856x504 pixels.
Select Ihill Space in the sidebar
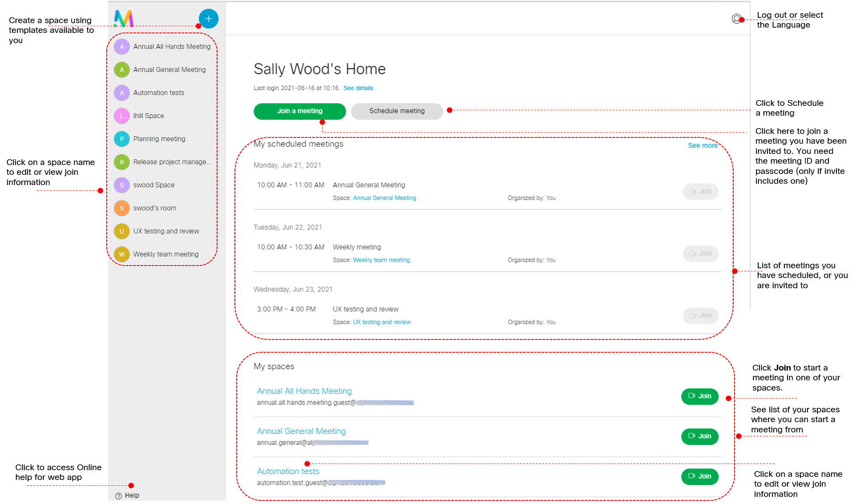[149, 116]
